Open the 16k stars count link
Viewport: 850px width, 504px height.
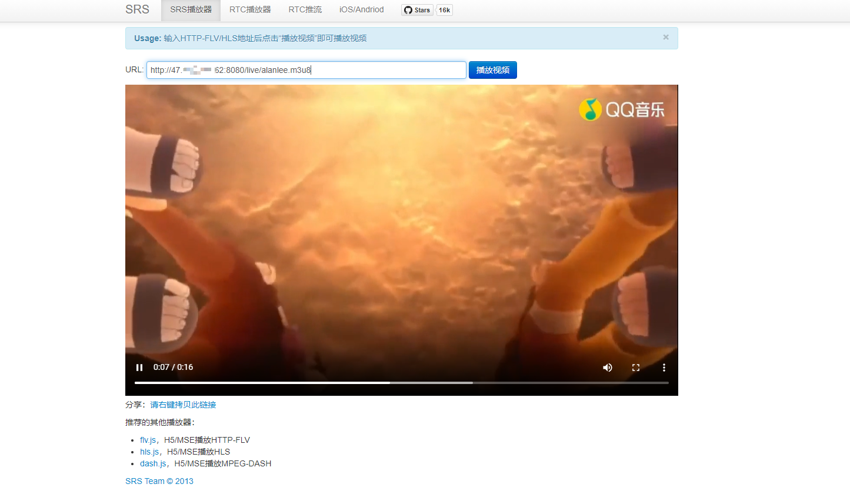(444, 10)
